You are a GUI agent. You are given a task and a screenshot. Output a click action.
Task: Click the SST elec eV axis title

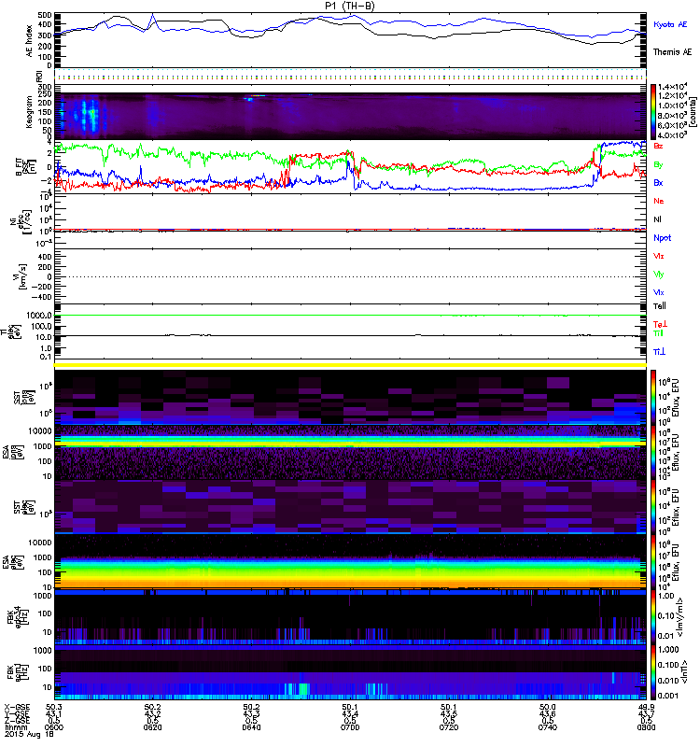tap(23, 508)
